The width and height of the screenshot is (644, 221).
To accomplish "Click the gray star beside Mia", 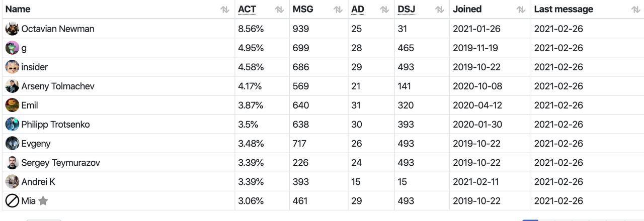I will [43, 201].
